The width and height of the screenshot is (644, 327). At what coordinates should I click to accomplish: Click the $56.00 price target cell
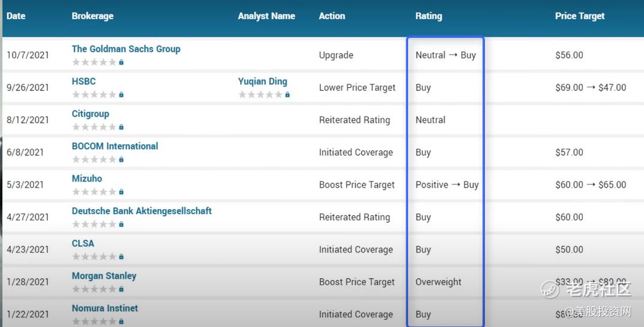pos(569,55)
